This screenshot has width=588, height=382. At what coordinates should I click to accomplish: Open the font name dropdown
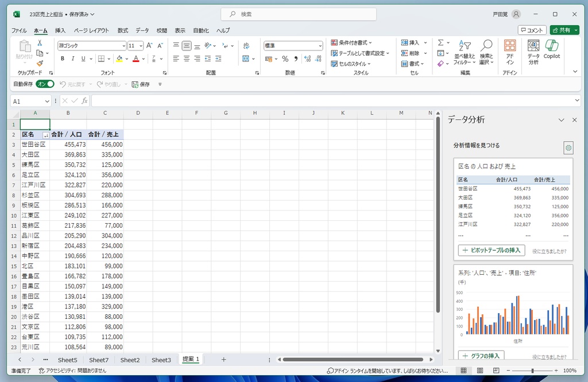(x=124, y=46)
